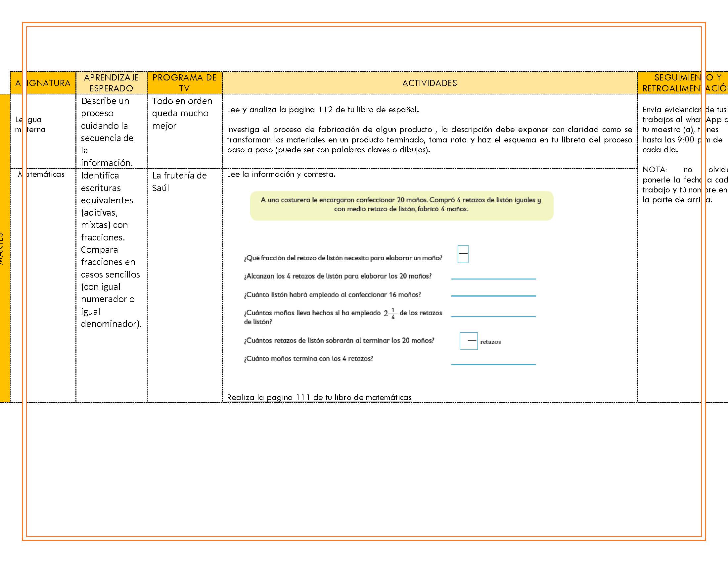Click the fraction box beside 'retazos' label
Viewport: 728px width, 563px height.
click(468, 340)
